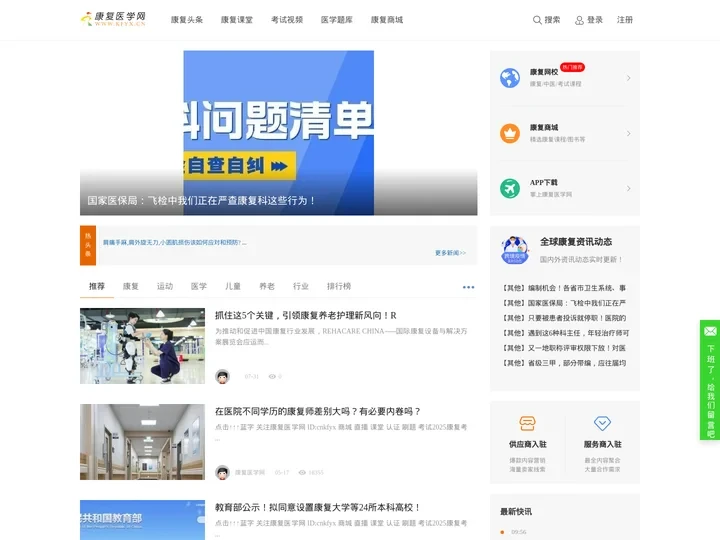Click the APP下载 airplane icon

[510, 188]
